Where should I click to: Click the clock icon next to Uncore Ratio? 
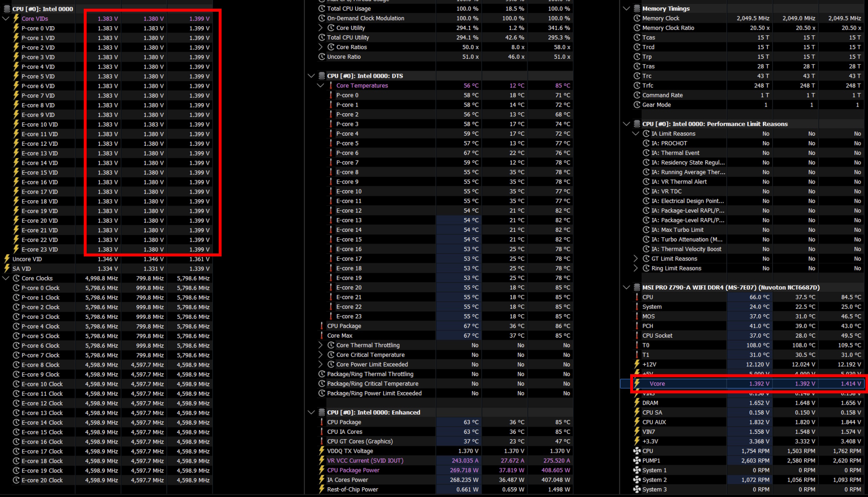(x=322, y=57)
